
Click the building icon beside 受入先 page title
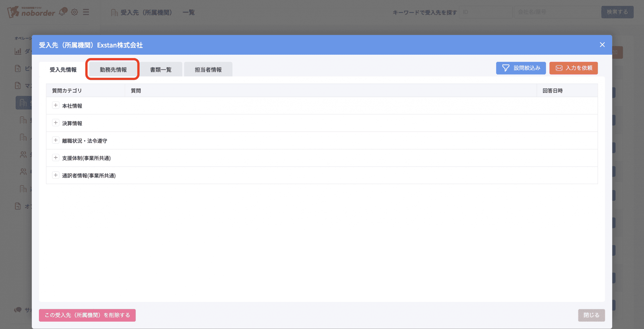114,13
